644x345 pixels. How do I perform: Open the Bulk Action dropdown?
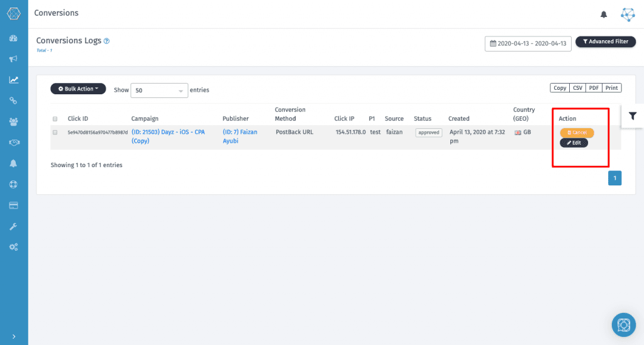point(78,89)
